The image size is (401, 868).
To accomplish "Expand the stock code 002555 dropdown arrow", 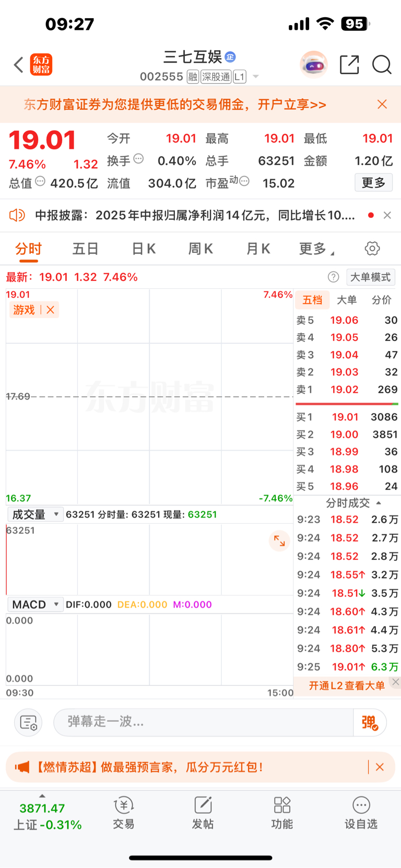I will pos(256,77).
